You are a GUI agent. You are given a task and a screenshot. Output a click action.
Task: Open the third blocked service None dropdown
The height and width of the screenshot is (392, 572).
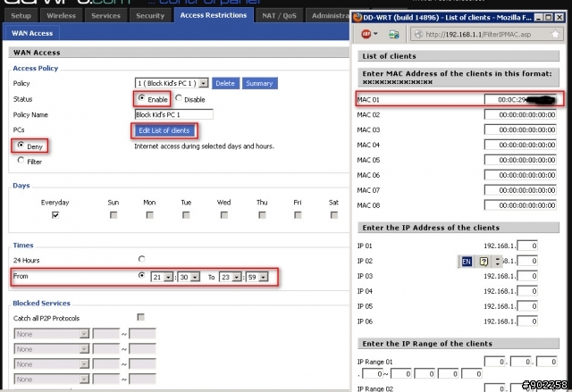(x=52, y=364)
